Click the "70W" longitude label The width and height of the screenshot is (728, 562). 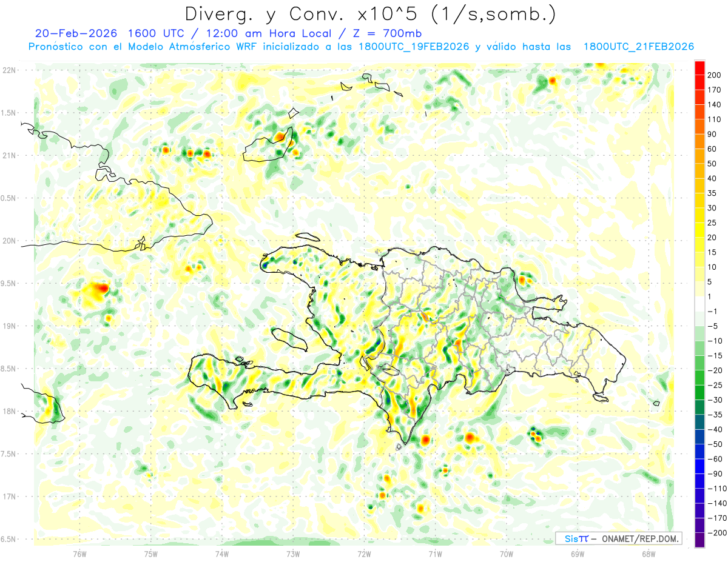pyautogui.click(x=507, y=554)
